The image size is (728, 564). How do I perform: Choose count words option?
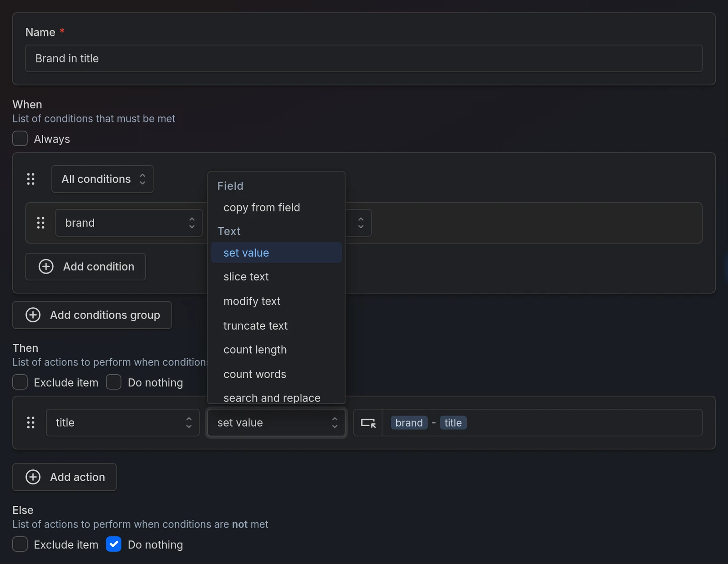click(276, 374)
